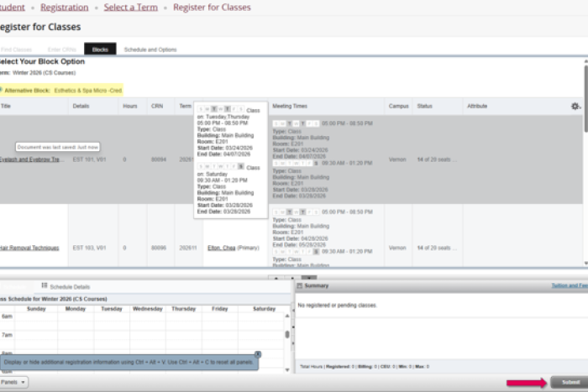This screenshot has height=392, width=588.
Task: Click the Summary panel header icon
Action: [x=300, y=285]
